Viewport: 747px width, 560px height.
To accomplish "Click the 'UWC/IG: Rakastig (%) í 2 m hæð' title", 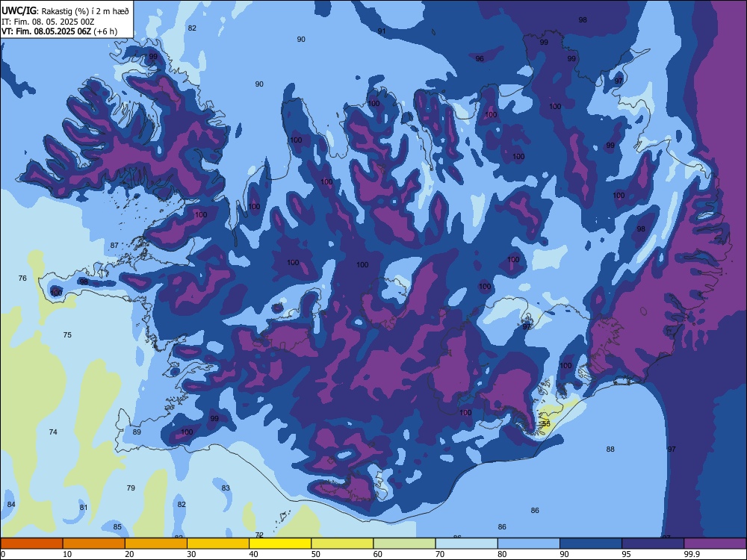I will pyautogui.click(x=65, y=10).
